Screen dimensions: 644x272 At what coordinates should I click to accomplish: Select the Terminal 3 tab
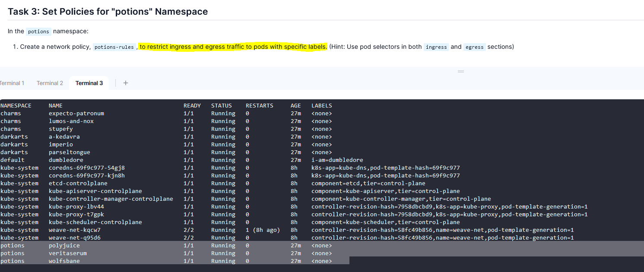click(89, 83)
